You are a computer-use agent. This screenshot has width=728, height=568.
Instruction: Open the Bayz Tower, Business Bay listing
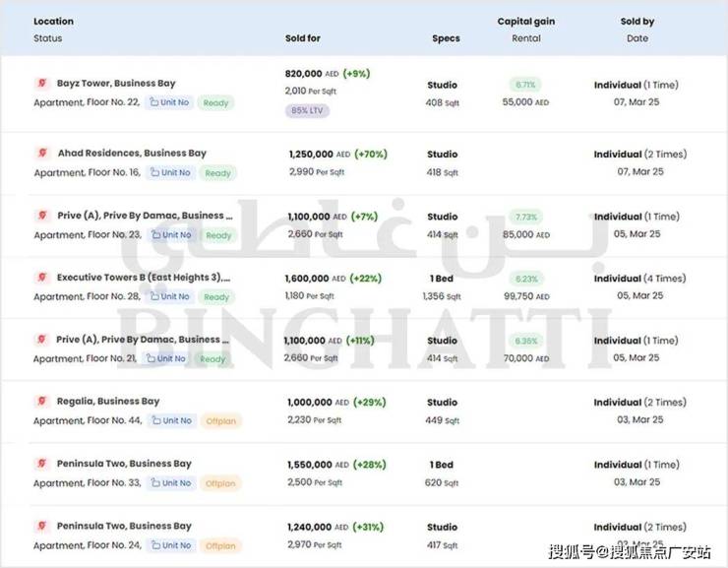[x=116, y=84]
